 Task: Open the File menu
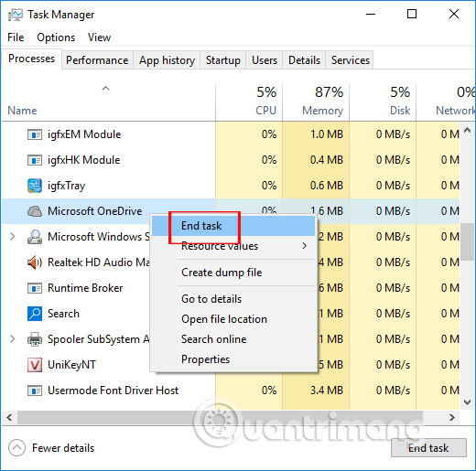point(16,37)
